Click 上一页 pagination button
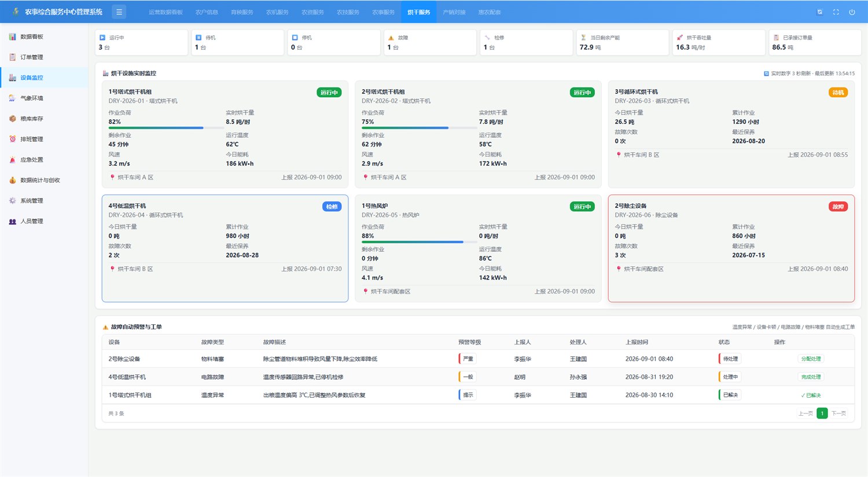The width and height of the screenshot is (868, 477). click(x=806, y=413)
